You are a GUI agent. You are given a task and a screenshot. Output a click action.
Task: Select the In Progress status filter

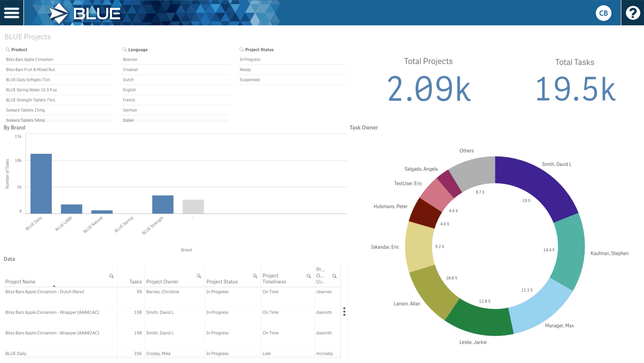point(250,59)
